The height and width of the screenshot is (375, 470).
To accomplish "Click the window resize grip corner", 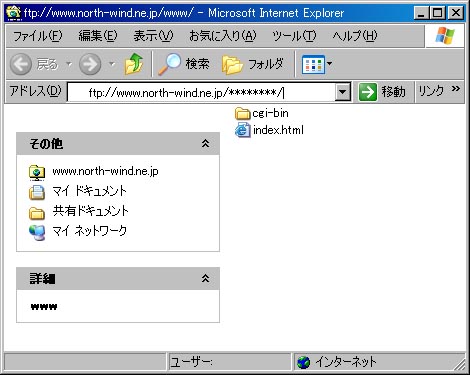I will (x=460, y=365).
